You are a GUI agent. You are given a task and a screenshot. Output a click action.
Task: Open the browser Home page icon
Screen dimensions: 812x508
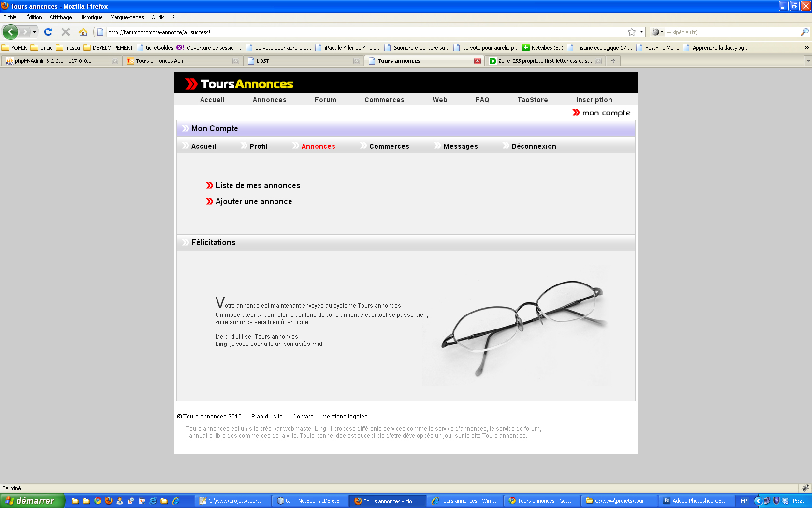coord(83,32)
